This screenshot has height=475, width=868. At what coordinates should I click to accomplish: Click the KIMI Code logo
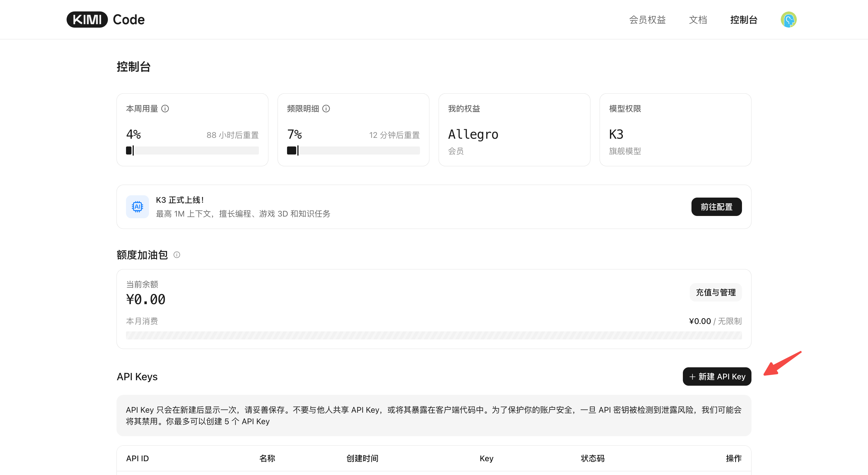[x=105, y=20]
